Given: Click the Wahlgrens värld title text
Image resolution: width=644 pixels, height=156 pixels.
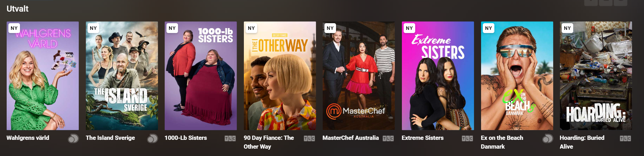Looking at the screenshot, I should (28, 138).
